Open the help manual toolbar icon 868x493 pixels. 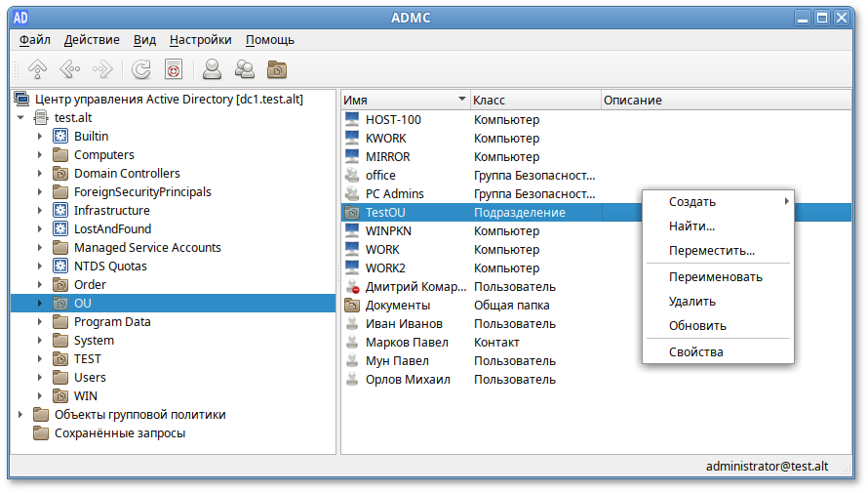[x=174, y=69]
